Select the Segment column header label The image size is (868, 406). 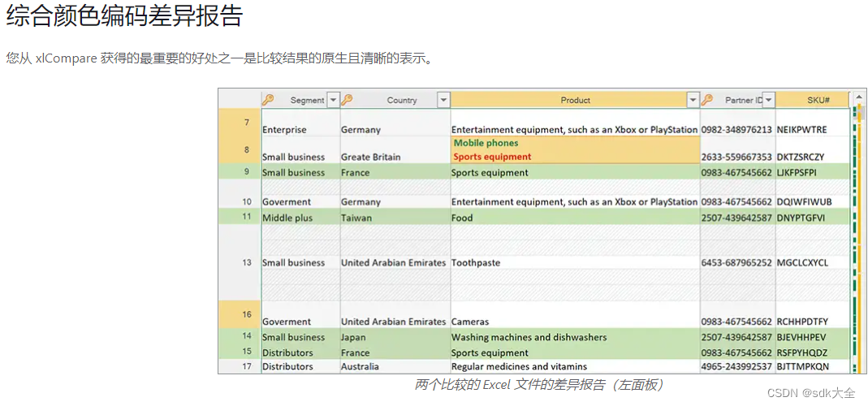pyautogui.click(x=307, y=100)
